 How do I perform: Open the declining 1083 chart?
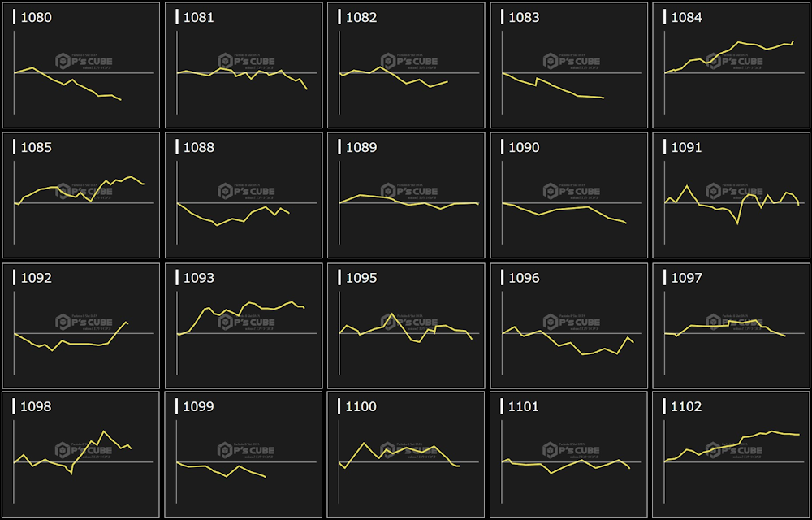568,65
